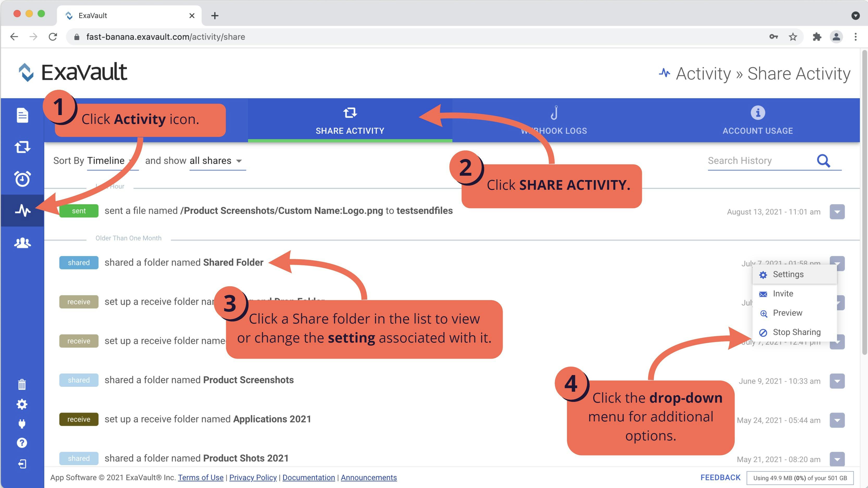868x488 pixels.
Task: Open the alarm clock Notifications sidebar icon
Action: pyautogui.click(x=22, y=179)
